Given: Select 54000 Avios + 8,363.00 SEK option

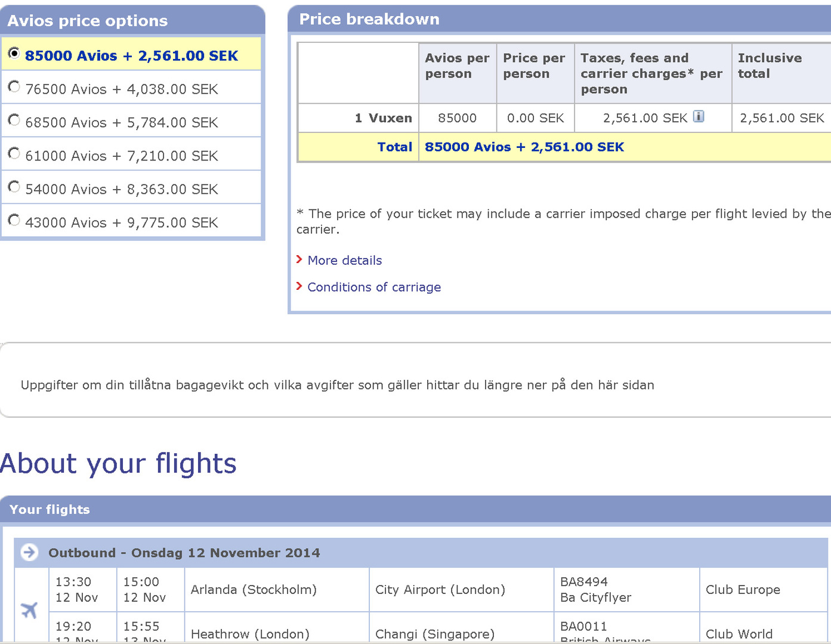Looking at the screenshot, I should click(x=14, y=187).
